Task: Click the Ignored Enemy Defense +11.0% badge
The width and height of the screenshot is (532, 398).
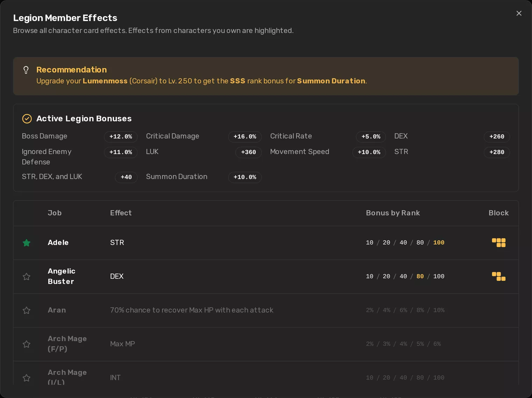Action: point(121,152)
